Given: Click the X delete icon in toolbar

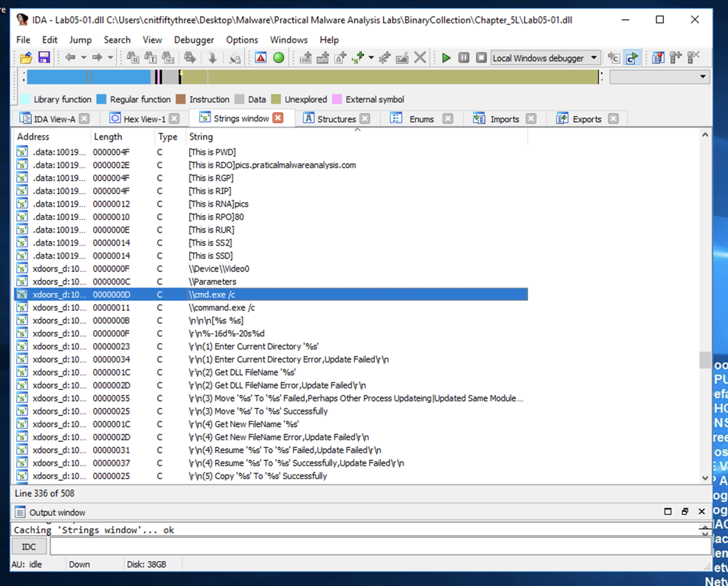Looking at the screenshot, I should (420, 58).
